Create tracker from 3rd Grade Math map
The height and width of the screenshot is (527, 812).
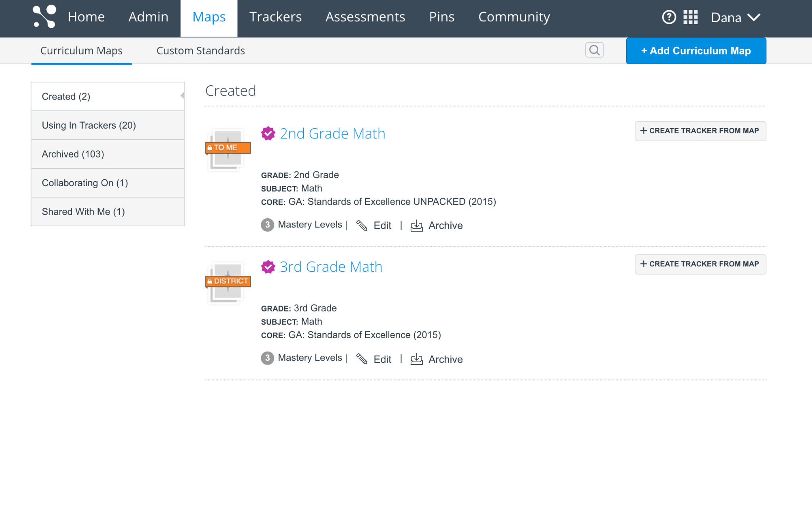[700, 264]
